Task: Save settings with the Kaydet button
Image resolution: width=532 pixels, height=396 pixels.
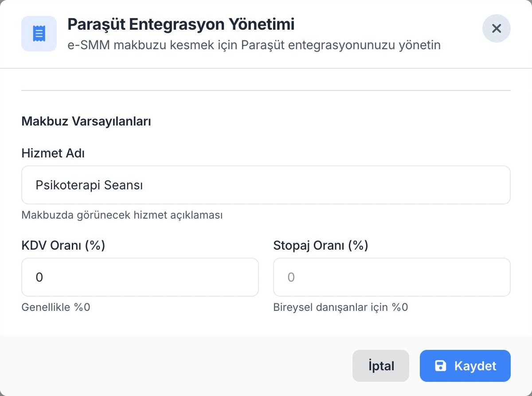Action: point(465,366)
